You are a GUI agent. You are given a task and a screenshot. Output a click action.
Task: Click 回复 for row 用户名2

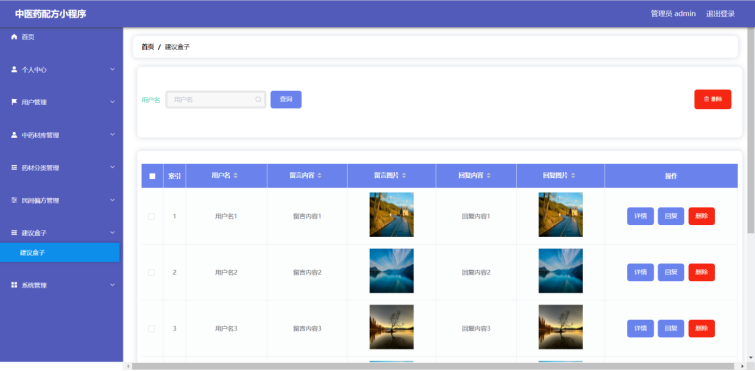click(x=671, y=272)
